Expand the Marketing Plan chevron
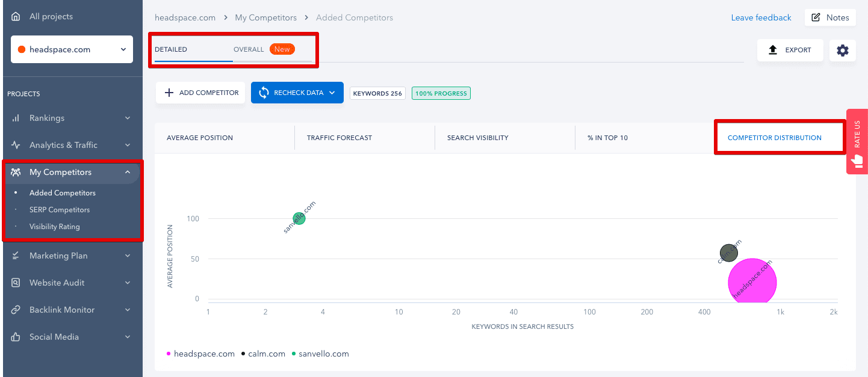Screen dimensions: 868x377 pos(128,256)
